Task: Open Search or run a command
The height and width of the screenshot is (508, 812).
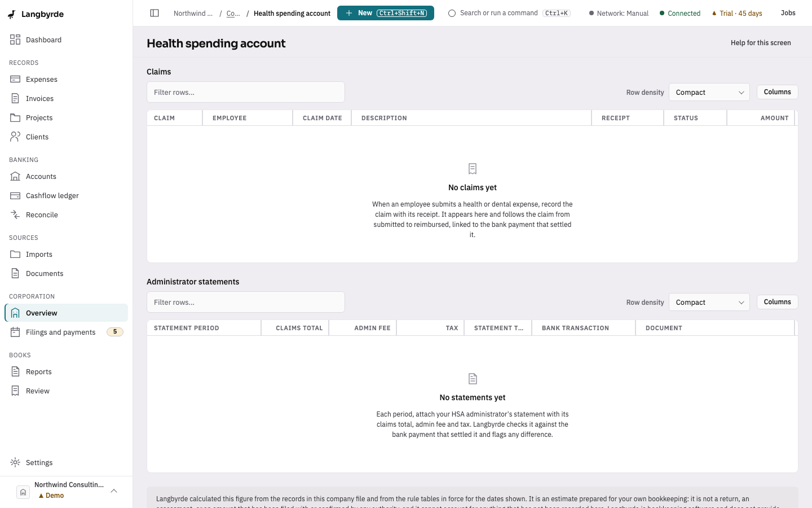Action: (509, 13)
